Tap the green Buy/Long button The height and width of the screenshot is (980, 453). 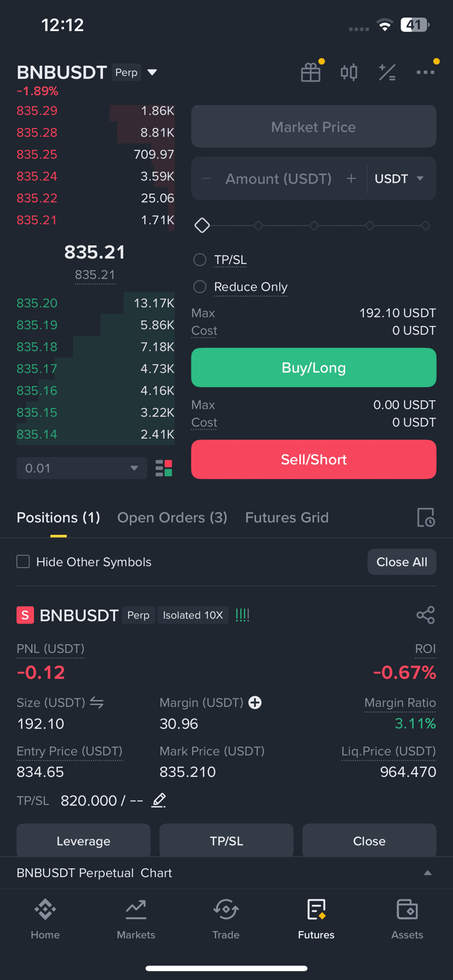(313, 367)
